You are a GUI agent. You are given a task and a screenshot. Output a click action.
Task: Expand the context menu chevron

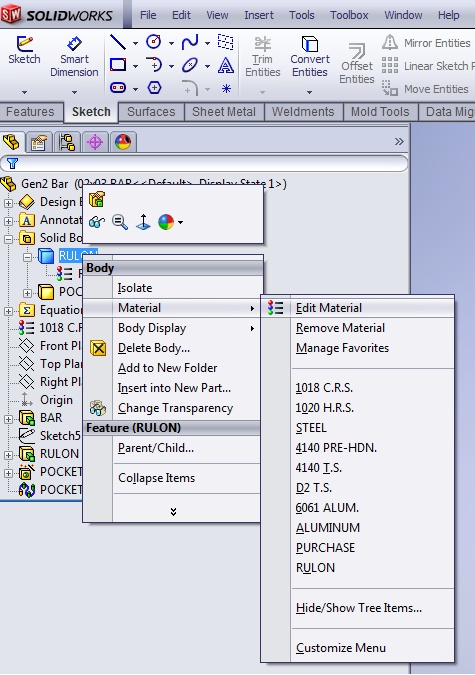[173, 511]
